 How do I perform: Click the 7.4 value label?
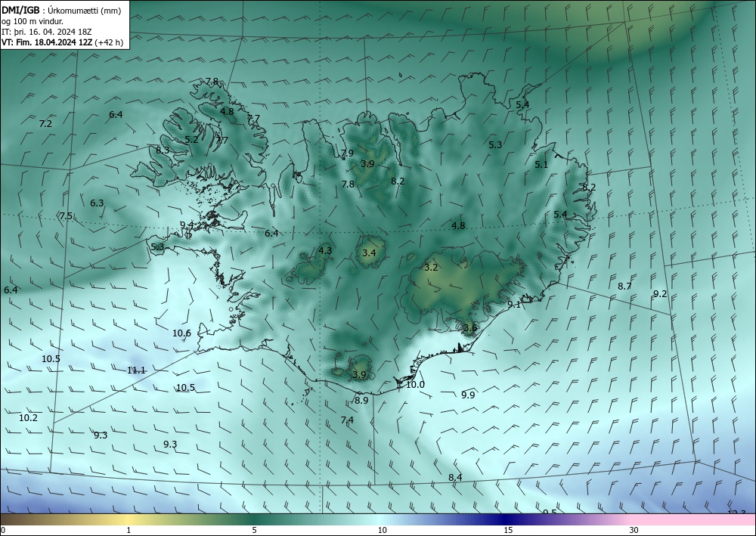[347, 420]
